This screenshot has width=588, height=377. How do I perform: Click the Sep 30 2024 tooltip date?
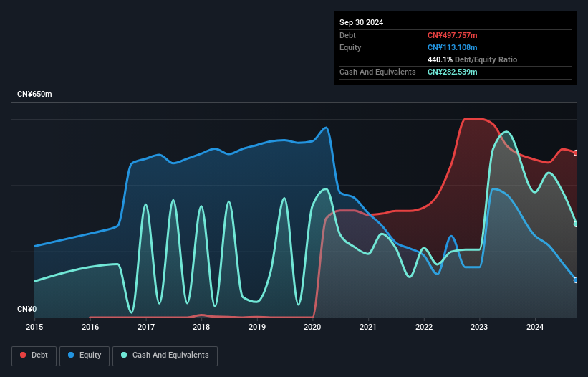pos(361,22)
